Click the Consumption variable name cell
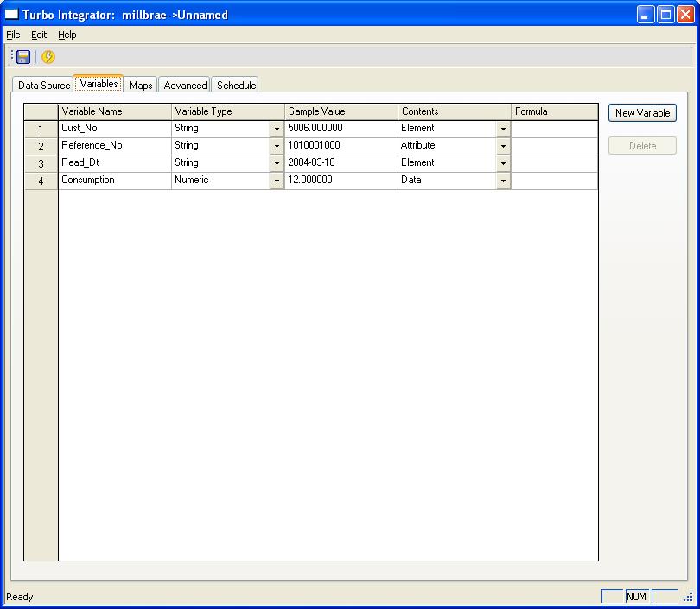This screenshot has width=700, height=609. (x=114, y=181)
